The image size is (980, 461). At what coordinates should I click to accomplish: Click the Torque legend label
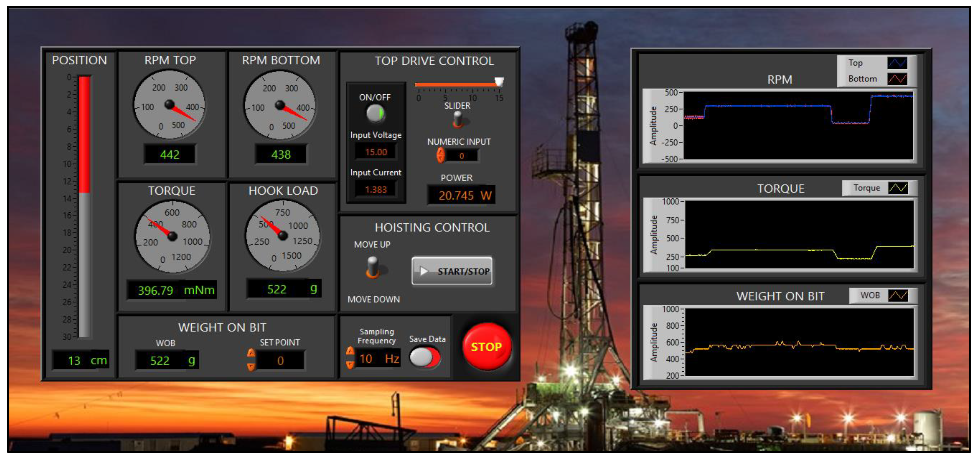point(867,188)
